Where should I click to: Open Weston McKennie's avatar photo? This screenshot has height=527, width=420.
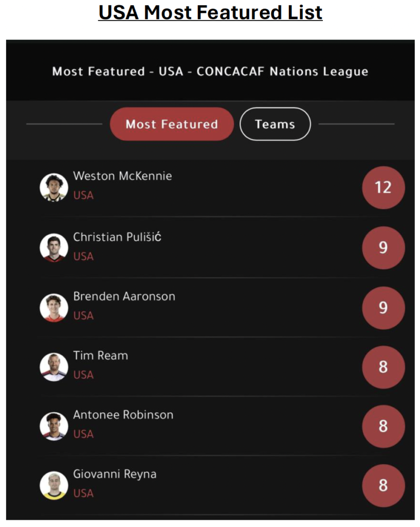[x=53, y=187]
